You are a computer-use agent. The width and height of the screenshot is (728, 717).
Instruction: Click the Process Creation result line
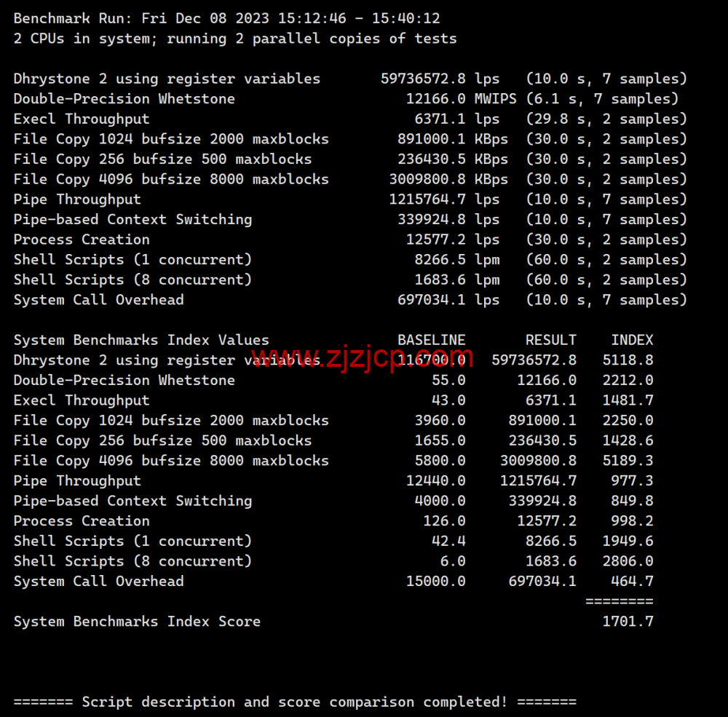(x=82, y=239)
